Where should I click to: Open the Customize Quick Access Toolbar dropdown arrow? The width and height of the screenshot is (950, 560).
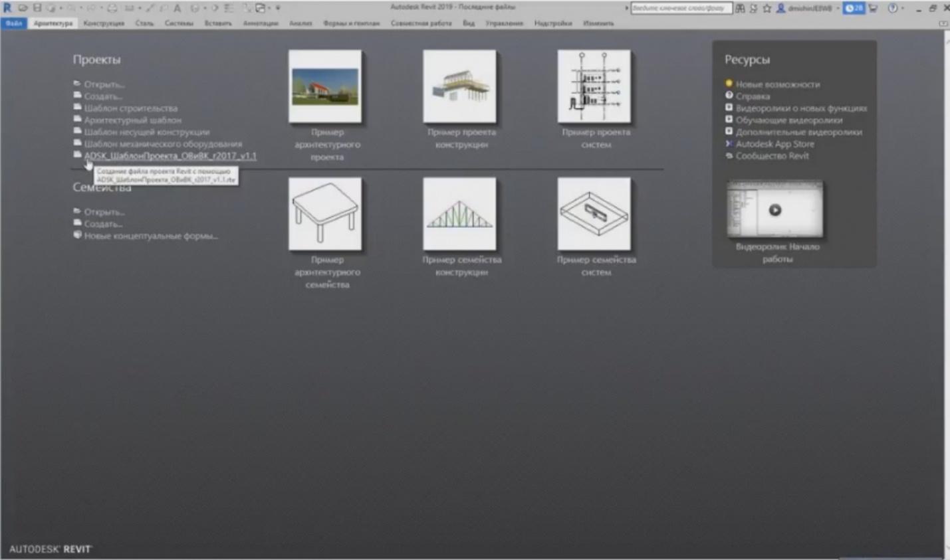[x=278, y=8]
